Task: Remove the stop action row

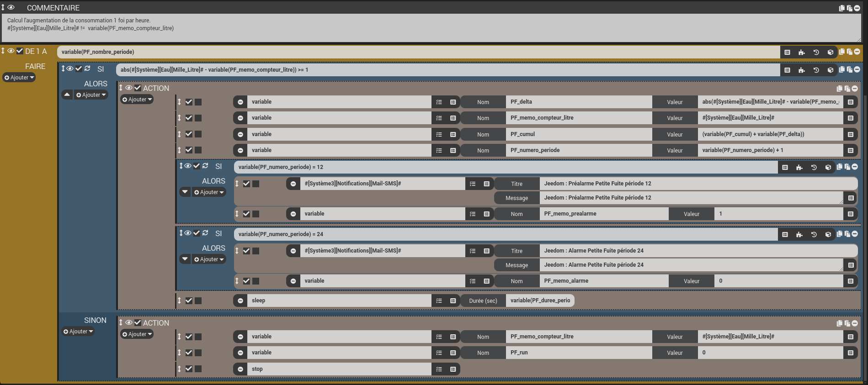Action: 240,369
